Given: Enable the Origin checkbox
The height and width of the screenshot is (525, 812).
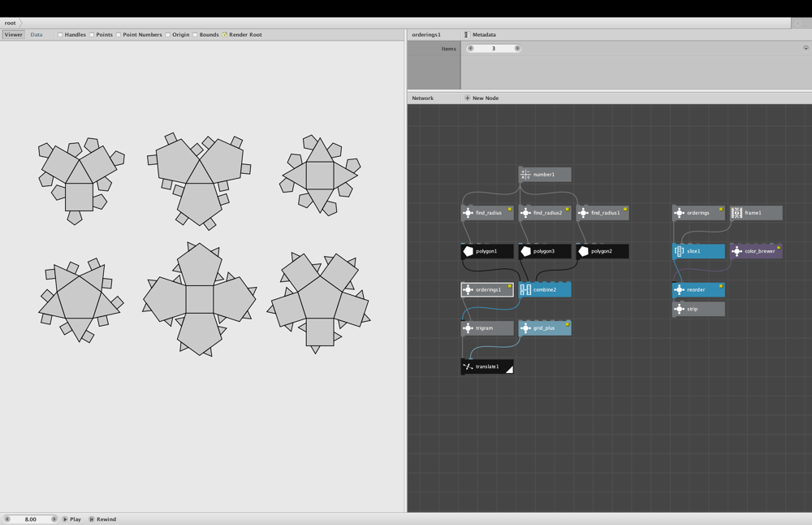Looking at the screenshot, I should click(x=168, y=35).
